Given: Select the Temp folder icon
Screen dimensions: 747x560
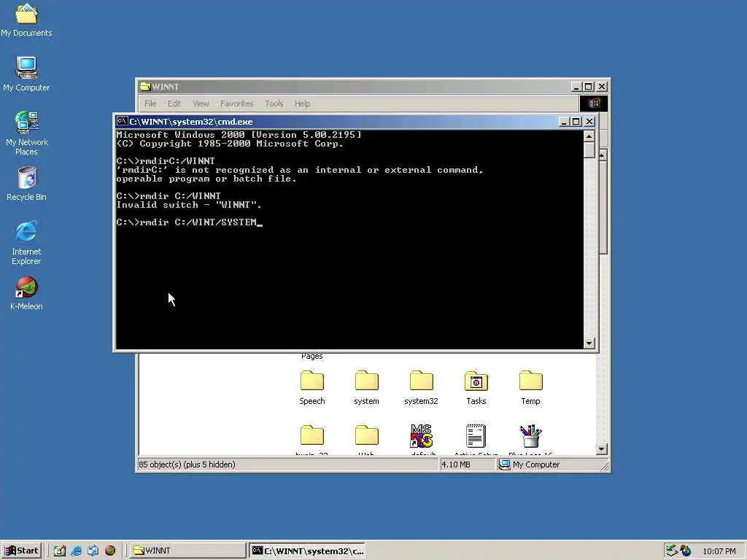Looking at the screenshot, I should pyautogui.click(x=531, y=388).
